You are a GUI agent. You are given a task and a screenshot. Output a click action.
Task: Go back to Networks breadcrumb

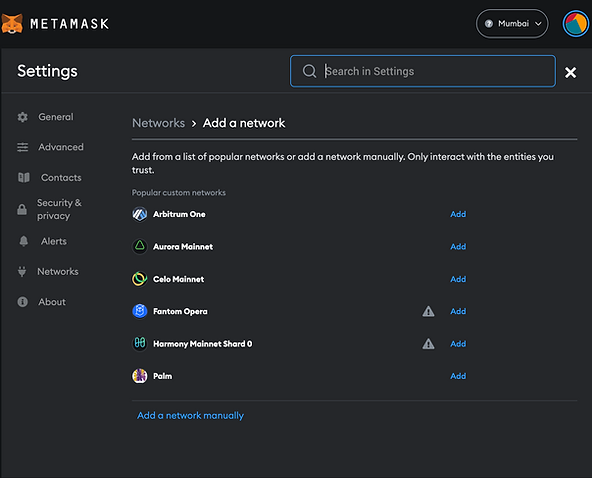(x=158, y=123)
